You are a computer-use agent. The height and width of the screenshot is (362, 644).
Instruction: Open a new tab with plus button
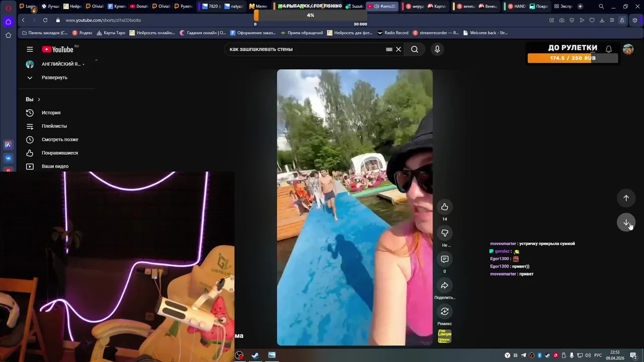point(580,7)
